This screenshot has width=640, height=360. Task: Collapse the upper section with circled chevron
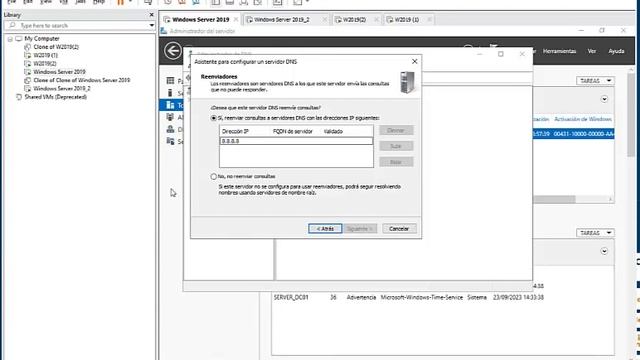coord(604,99)
